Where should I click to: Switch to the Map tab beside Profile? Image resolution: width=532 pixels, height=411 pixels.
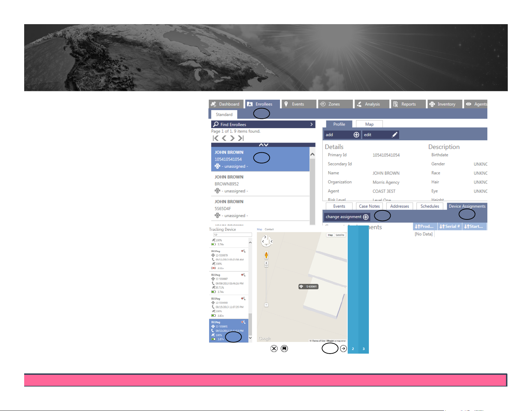369,124
